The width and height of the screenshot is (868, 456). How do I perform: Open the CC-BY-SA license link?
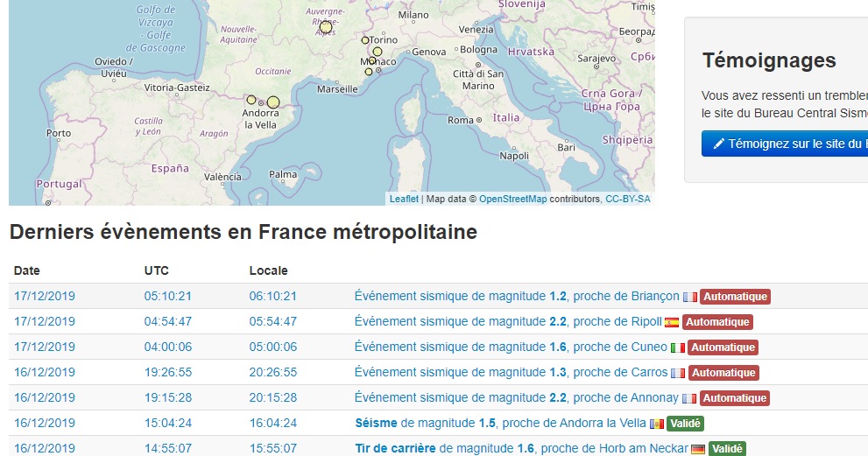coord(628,199)
